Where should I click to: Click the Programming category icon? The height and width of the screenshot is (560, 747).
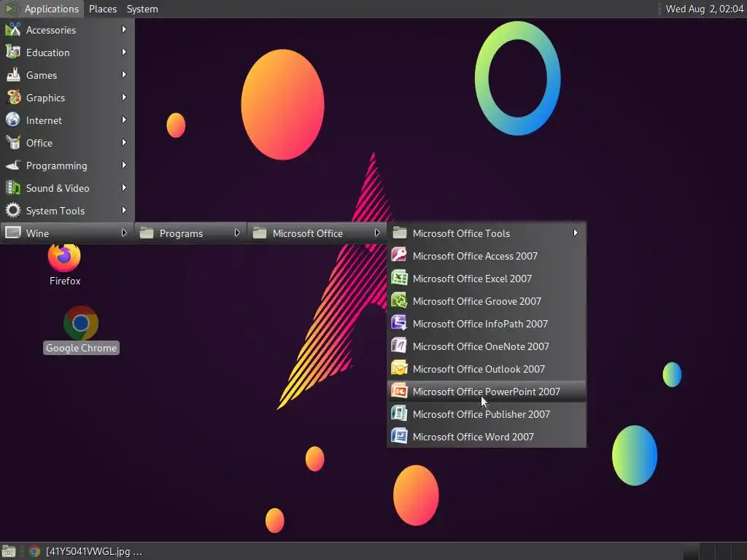[x=13, y=166]
